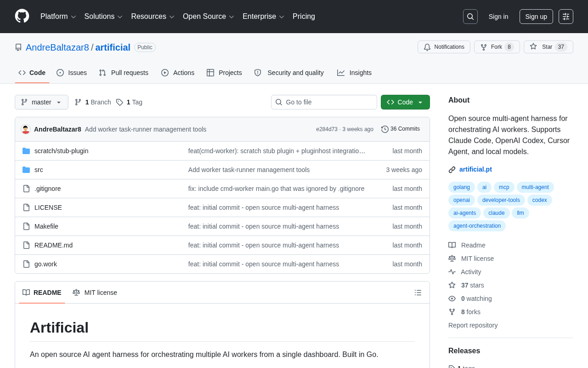The height and width of the screenshot is (368, 588).
Task: Open the go.work file name
Action: pos(45,264)
